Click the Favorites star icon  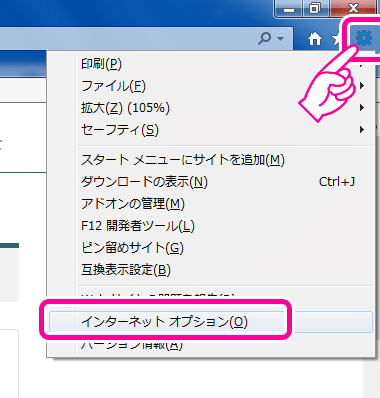(336, 39)
